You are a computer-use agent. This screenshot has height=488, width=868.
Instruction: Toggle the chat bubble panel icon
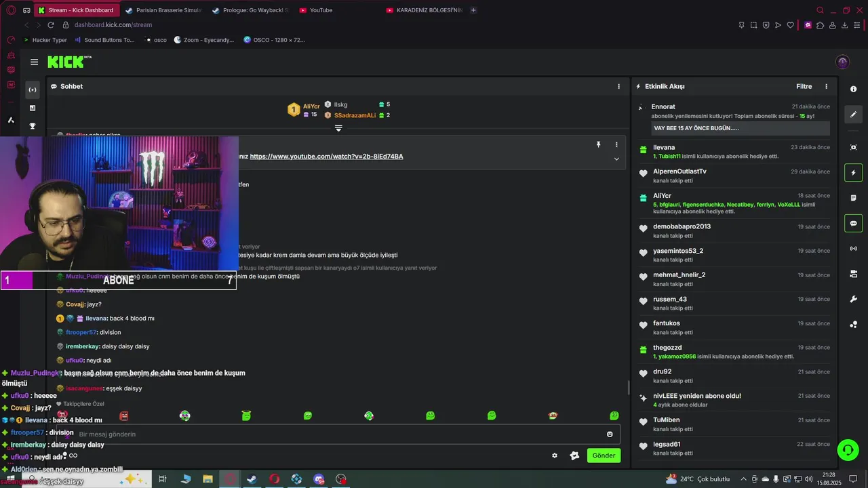(853, 223)
